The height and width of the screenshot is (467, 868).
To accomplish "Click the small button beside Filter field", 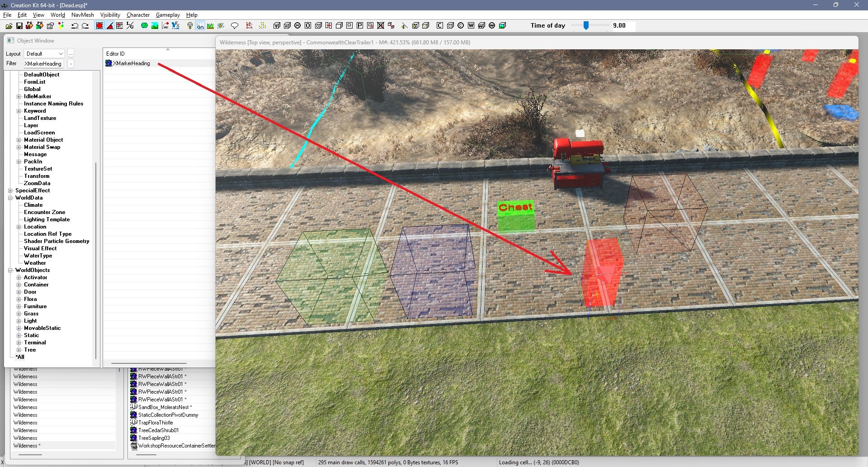I will pos(71,64).
